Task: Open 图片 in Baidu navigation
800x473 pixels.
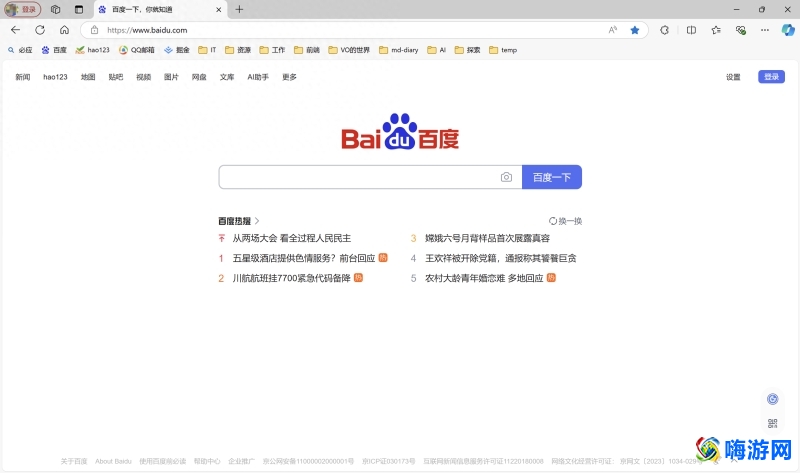Action: coord(171,77)
